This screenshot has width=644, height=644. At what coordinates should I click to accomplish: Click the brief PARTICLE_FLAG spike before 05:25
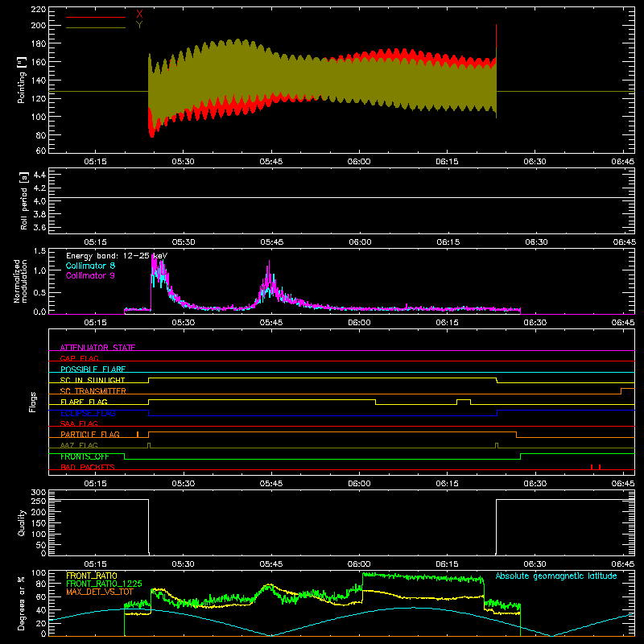[x=138, y=434]
